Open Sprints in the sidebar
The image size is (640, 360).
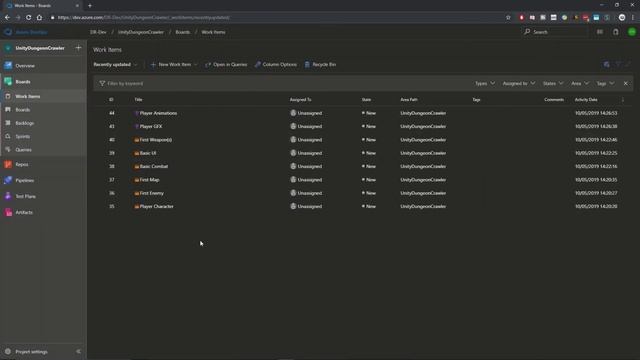(x=22, y=136)
